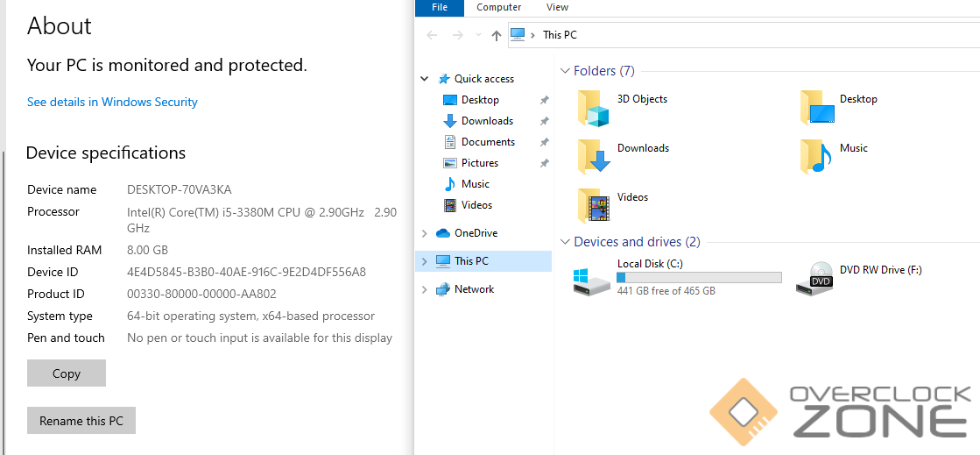Click the Rename this PC button

[x=81, y=421]
